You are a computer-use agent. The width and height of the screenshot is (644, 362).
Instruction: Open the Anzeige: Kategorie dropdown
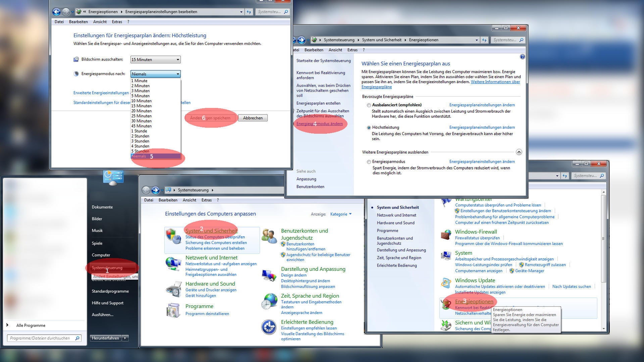click(341, 214)
